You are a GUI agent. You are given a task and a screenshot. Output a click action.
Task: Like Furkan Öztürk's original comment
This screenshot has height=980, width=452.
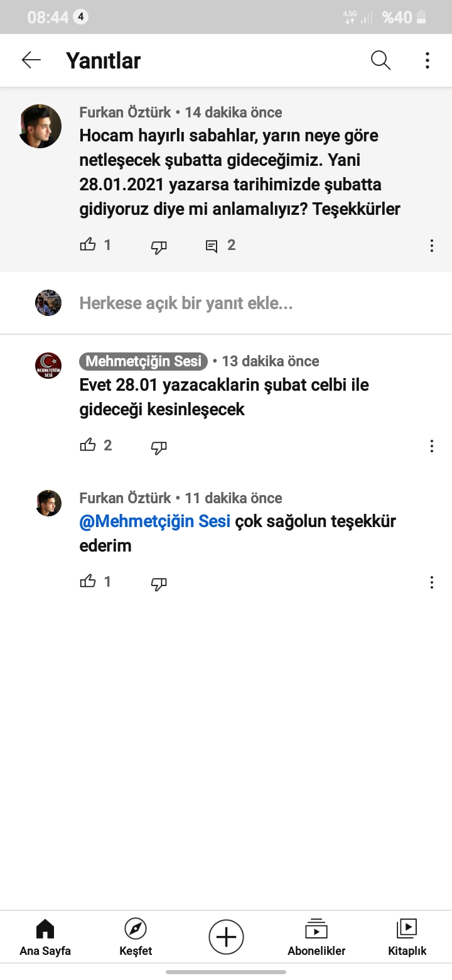click(88, 245)
